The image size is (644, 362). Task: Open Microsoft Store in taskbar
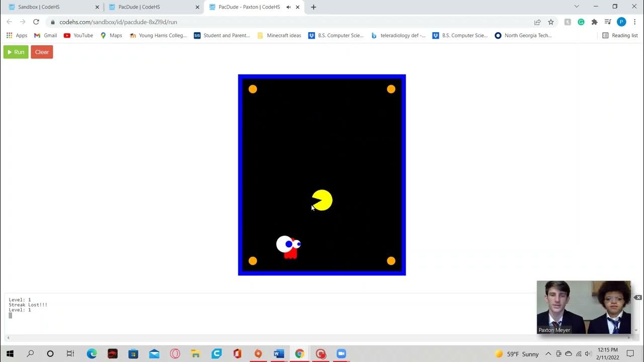pos(133,353)
